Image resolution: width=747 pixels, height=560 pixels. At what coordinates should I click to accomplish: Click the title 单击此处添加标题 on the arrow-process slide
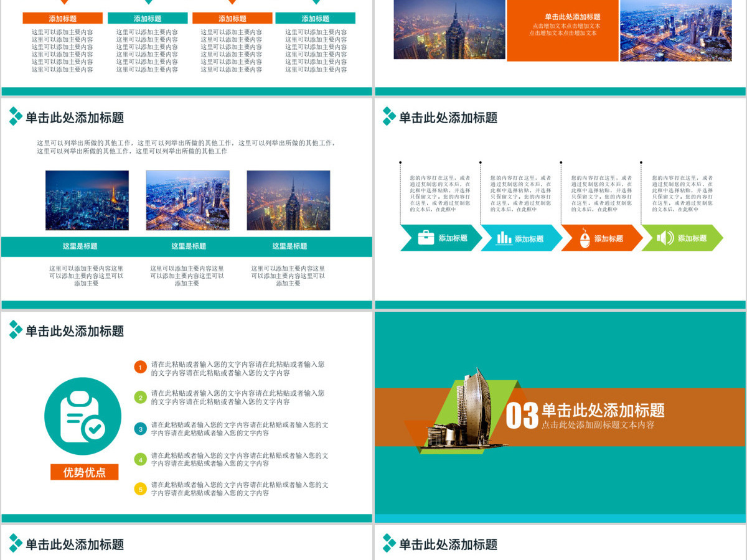[x=448, y=117]
